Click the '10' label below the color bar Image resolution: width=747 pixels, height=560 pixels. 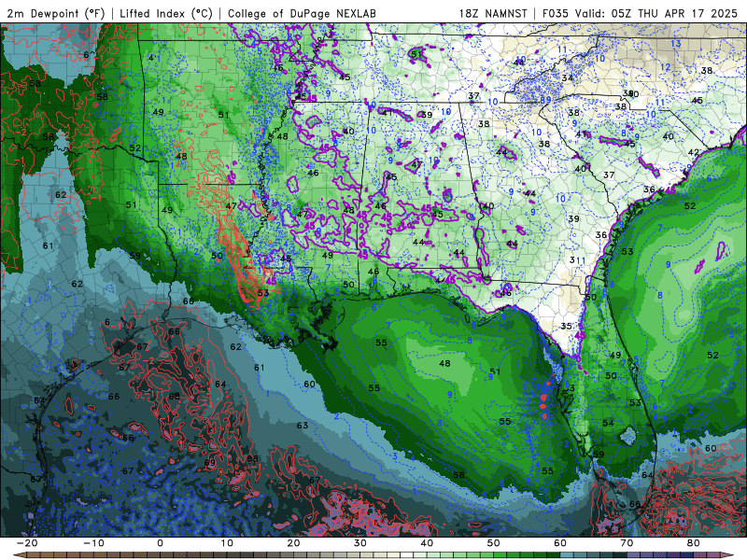[x=227, y=543]
